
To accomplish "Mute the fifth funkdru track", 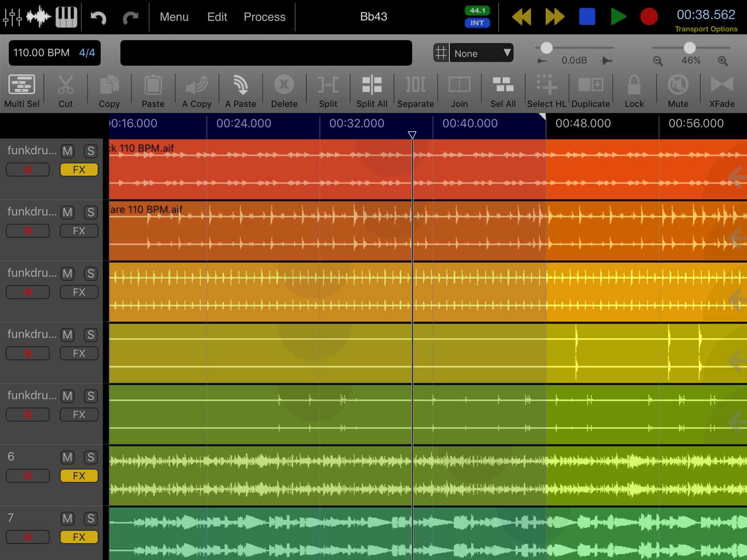I will [x=68, y=396].
